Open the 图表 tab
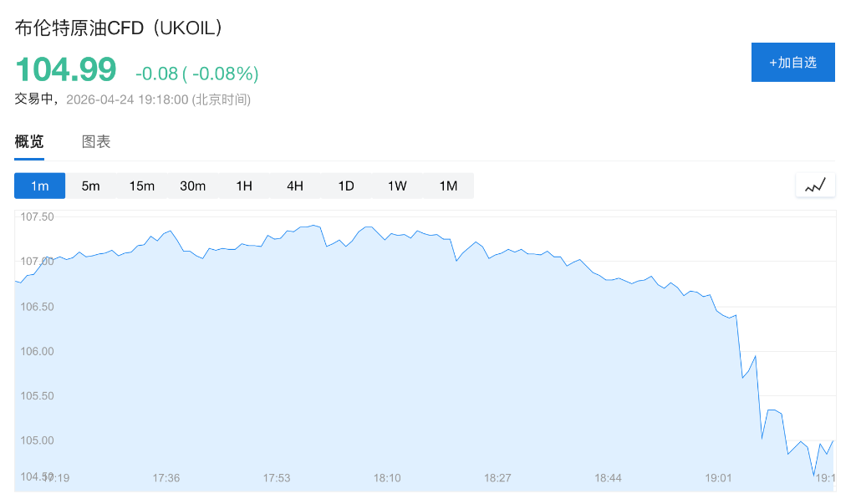Viewport: 856px width, 504px height. click(96, 142)
